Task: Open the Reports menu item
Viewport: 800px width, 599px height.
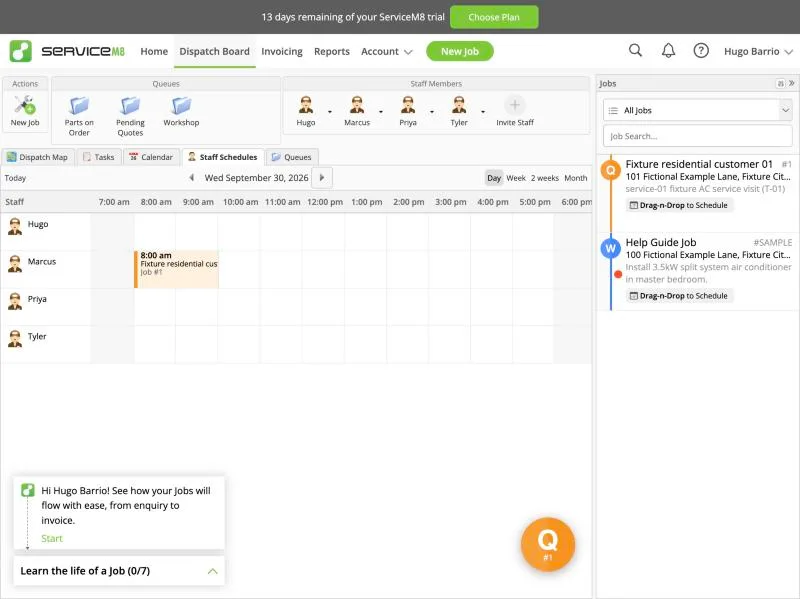Action: click(332, 52)
